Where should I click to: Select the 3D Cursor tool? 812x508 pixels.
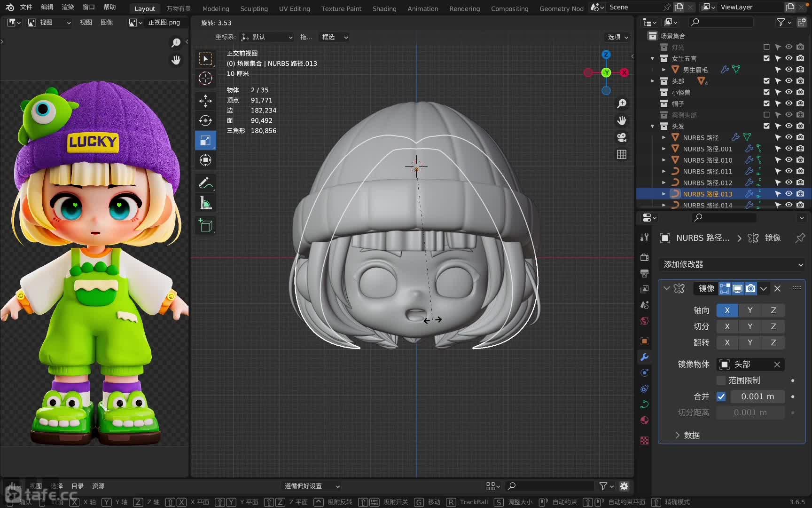(205, 79)
